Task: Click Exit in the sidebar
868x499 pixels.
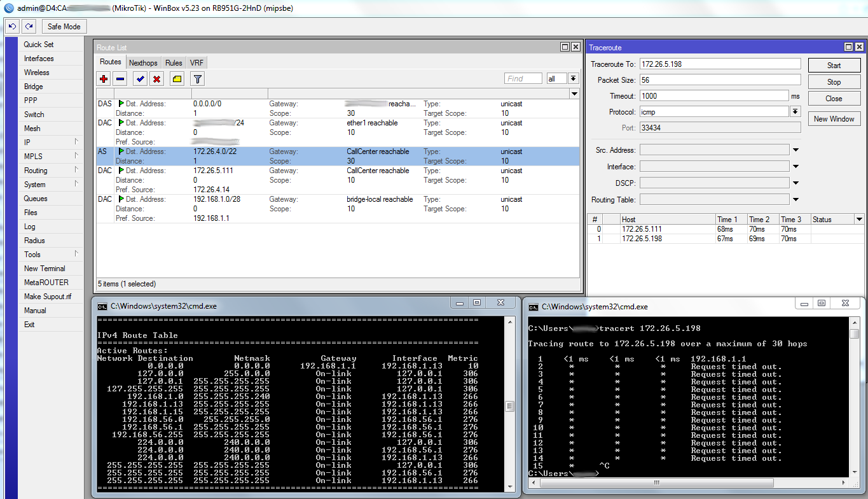Action: [x=52, y=325]
